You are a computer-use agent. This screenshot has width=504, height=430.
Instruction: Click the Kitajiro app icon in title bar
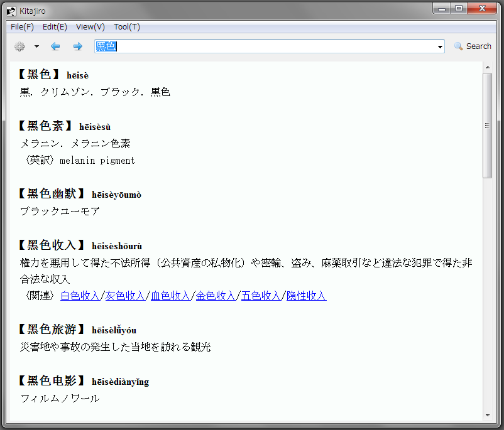11,11
